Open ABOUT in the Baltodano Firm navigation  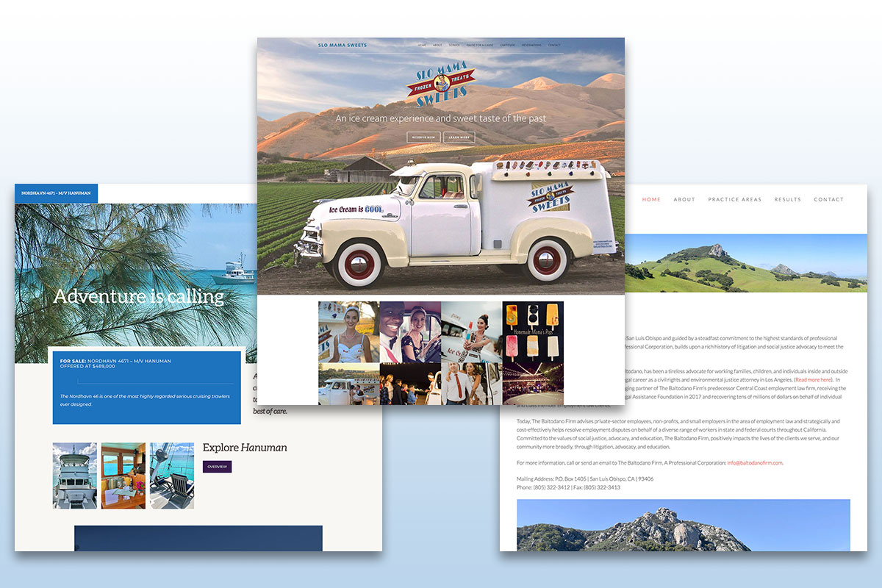[684, 199]
